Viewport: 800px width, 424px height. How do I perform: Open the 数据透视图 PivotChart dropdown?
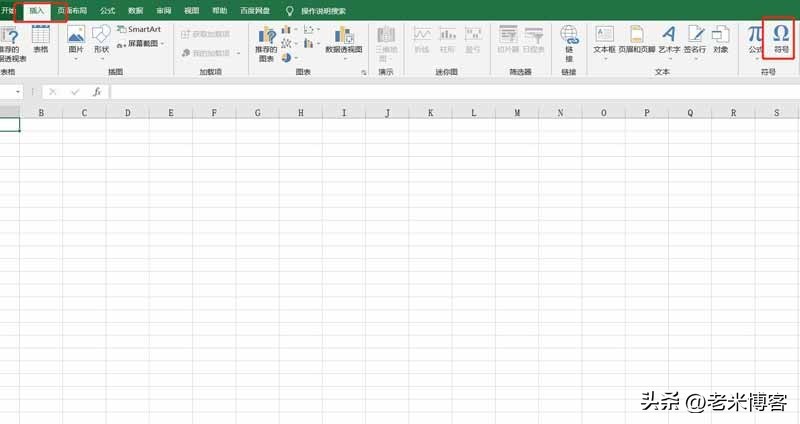pos(343,58)
